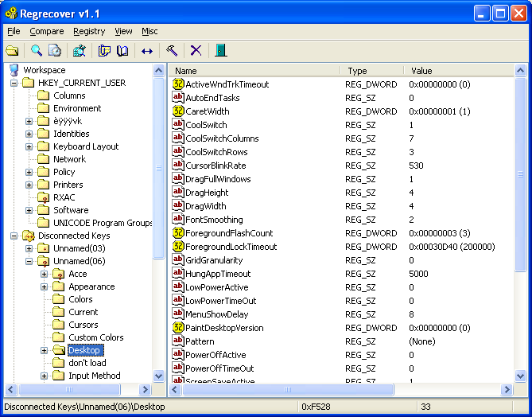Screen dimensions: 532x417
Task: Click the string icon beside CursorBlinkRate
Action: tap(178, 166)
